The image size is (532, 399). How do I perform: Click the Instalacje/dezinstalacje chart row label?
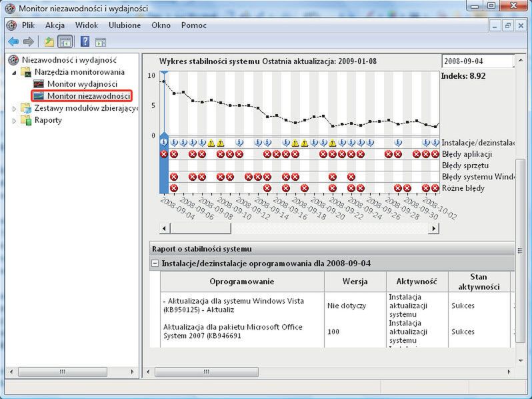coord(478,143)
